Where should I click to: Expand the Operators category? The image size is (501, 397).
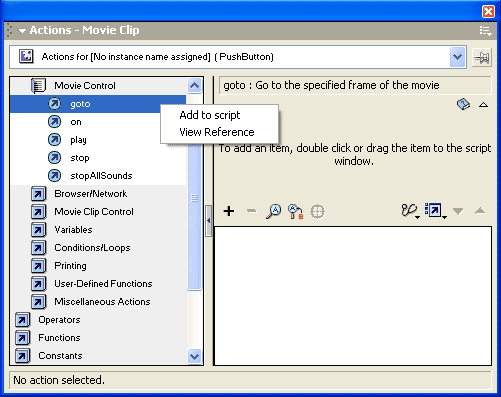point(98,320)
